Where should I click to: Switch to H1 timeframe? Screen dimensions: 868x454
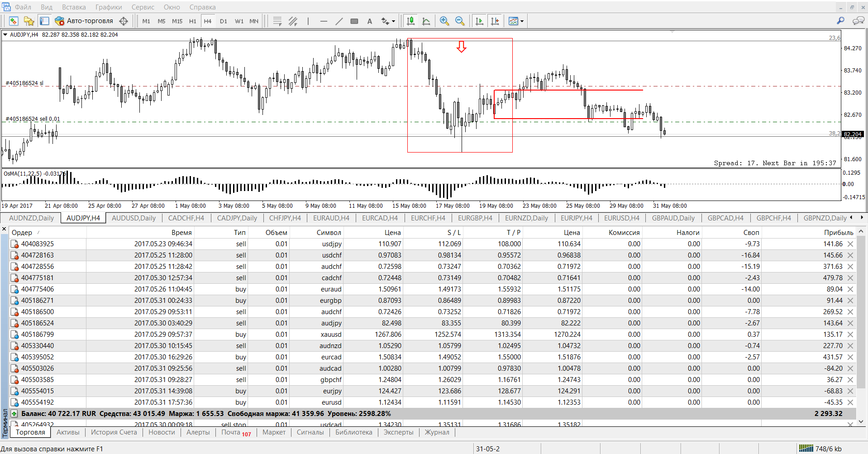tap(193, 21)
